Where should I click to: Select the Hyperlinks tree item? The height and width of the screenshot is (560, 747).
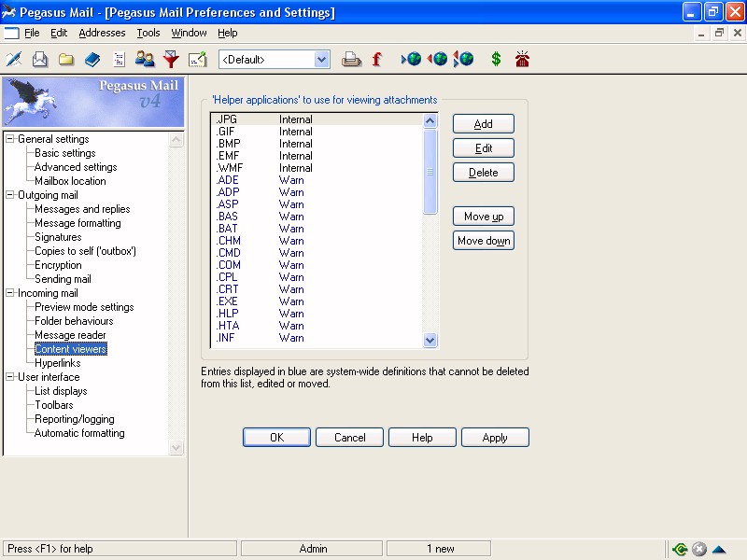point(58,363)
